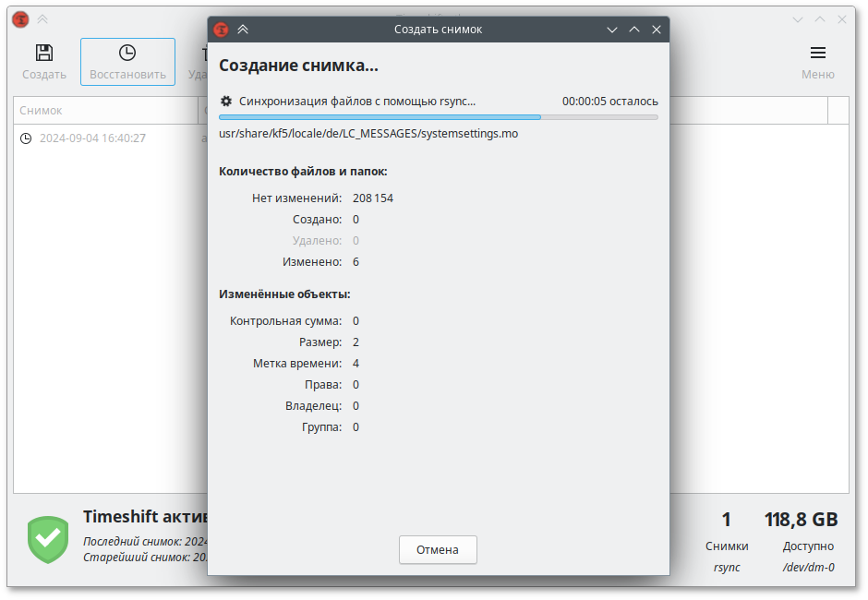The image size is (868, 600).
Task: Select the Восстановить clock icon
Action: point(127,53)
